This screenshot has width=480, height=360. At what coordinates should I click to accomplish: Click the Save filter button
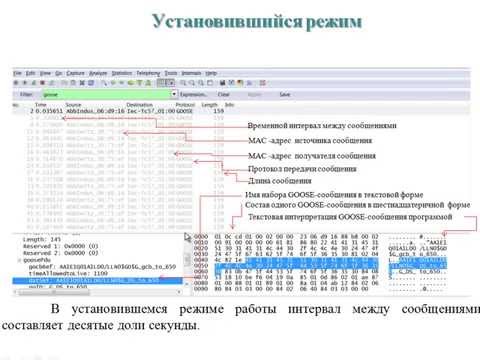[x=285, y=95]
